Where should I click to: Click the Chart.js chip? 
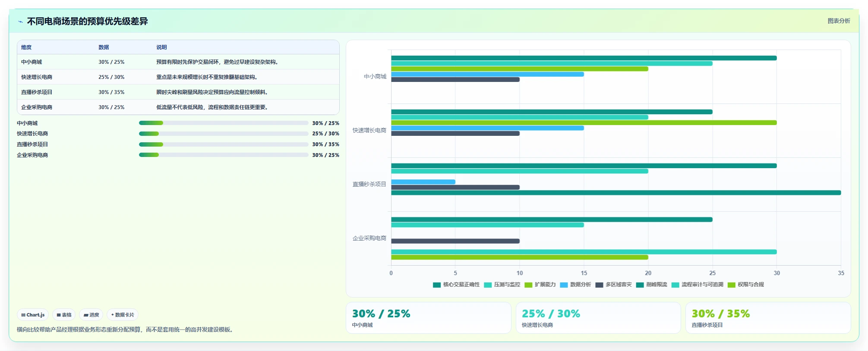(33, 315)
